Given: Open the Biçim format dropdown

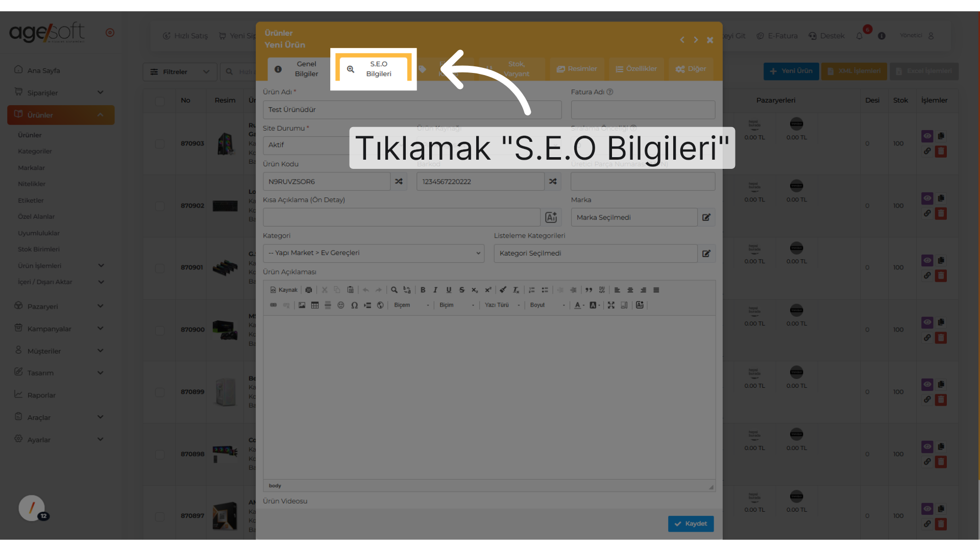Looking at the screenshot, I should point(457,305).
